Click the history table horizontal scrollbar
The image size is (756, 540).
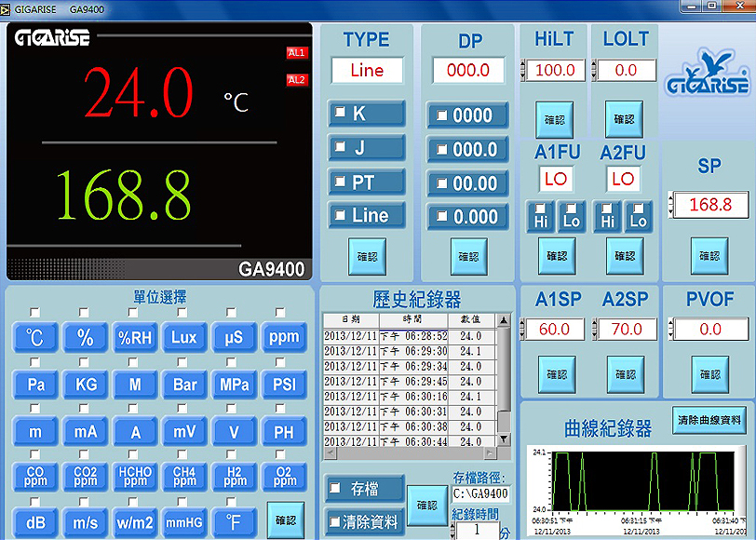pyautogui.click(x=410, y=452)
